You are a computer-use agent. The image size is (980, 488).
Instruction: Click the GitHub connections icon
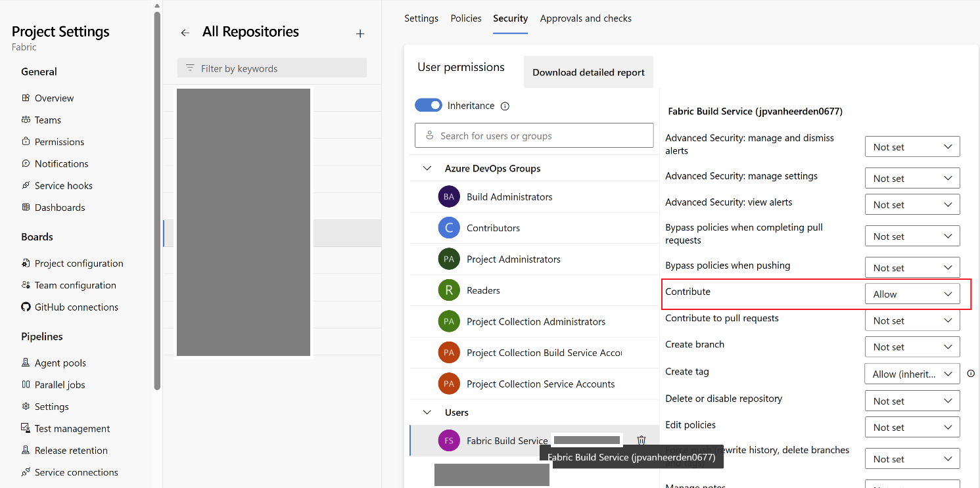click(26, 307)
